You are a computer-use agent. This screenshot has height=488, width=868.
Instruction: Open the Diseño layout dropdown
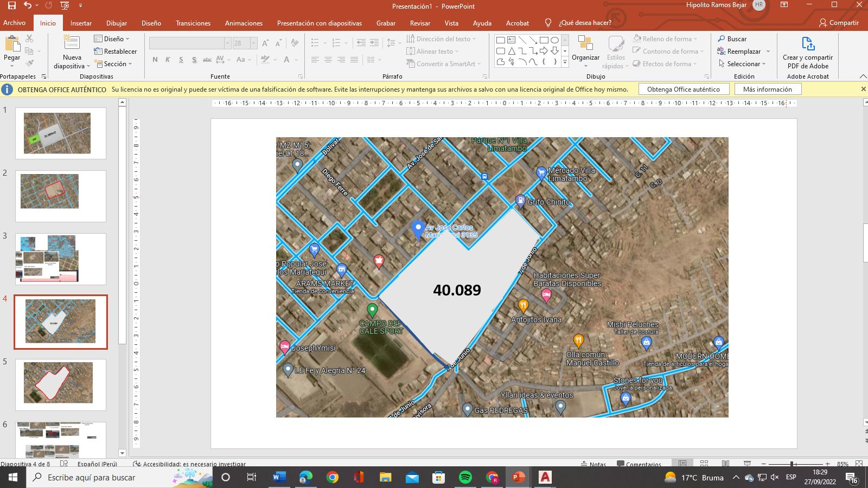point(112,39)
